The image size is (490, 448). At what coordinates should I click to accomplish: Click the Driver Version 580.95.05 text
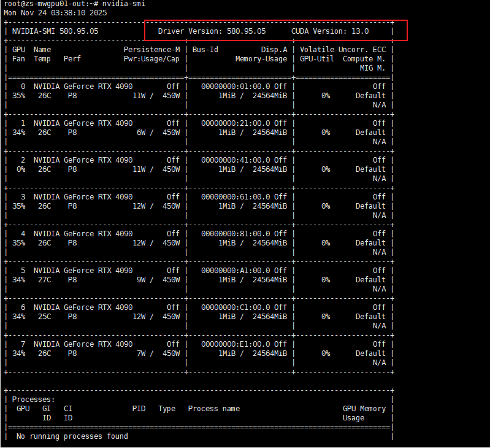[x=212, y=31]
